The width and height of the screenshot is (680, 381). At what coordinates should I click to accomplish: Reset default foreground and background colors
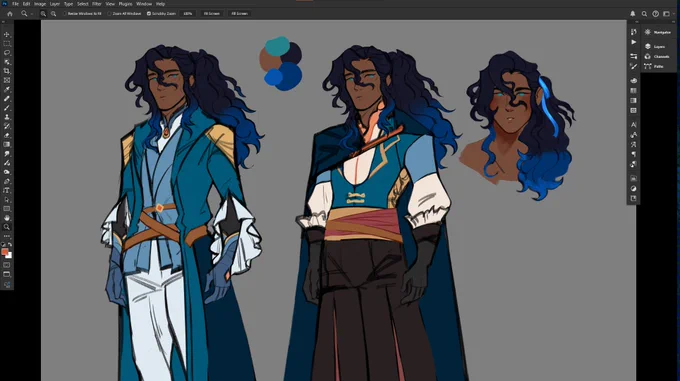(3, 244)
